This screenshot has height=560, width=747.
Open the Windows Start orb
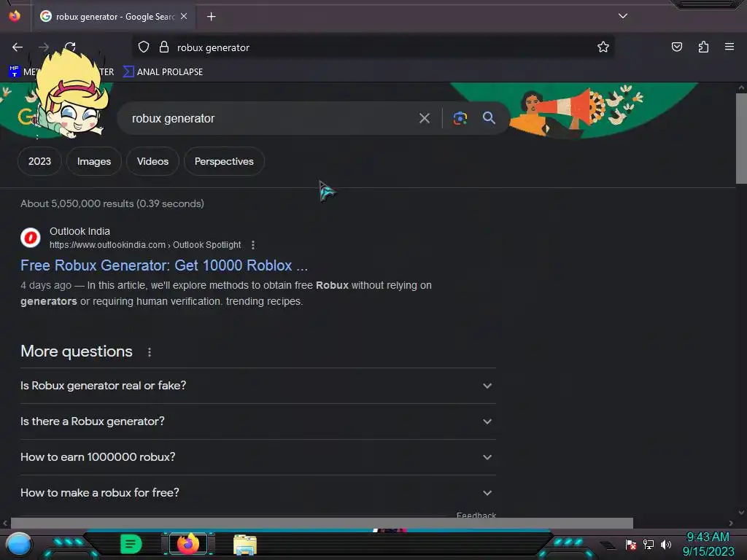point(19,544)
